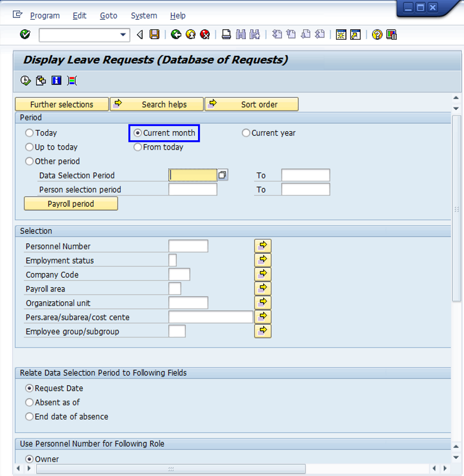Click the Find binoculars icon

pyautogui.click(x=241, y=34)
